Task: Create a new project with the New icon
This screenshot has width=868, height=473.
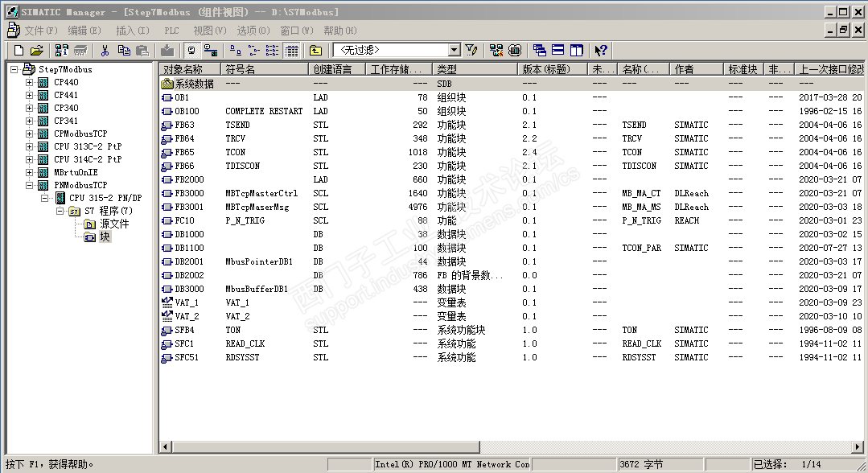Action: tap(19, 51)
